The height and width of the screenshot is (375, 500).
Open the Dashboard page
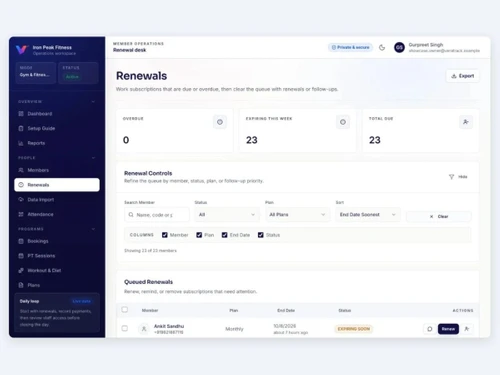(x=57, y=114)
